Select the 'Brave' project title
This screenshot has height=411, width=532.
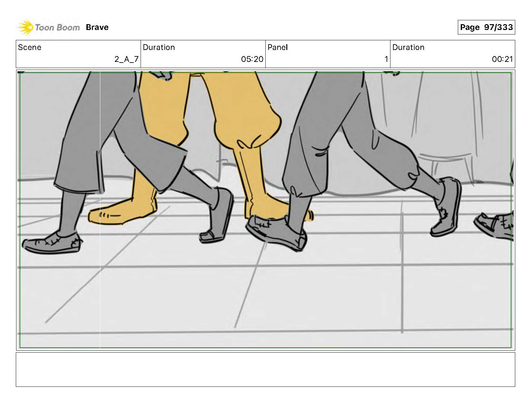[97, 27]
